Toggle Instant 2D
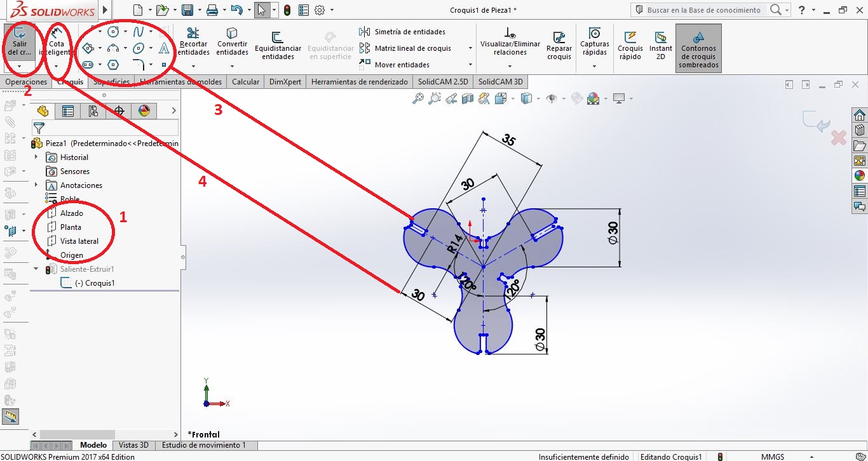Screen dimensions: 868x461 (661, 46)
